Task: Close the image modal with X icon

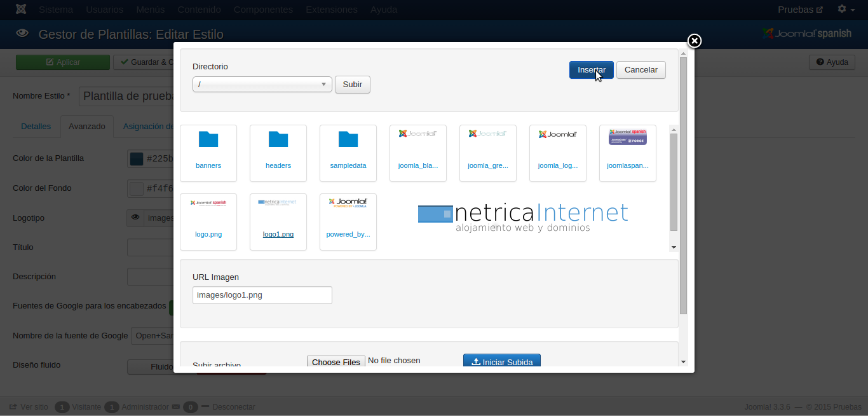Action: click(x=695, y=41)
